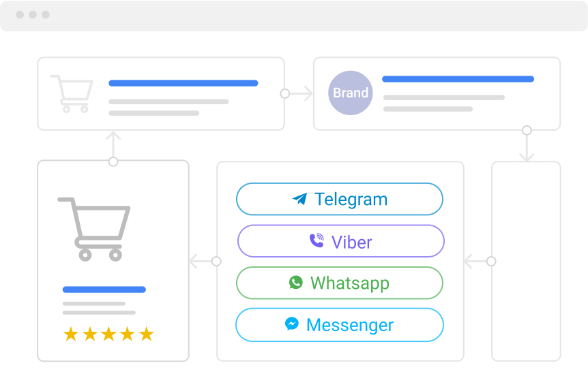588x389 pixels.
Task: Click the five-star yellow rating
Action: (x=108, y=334)
